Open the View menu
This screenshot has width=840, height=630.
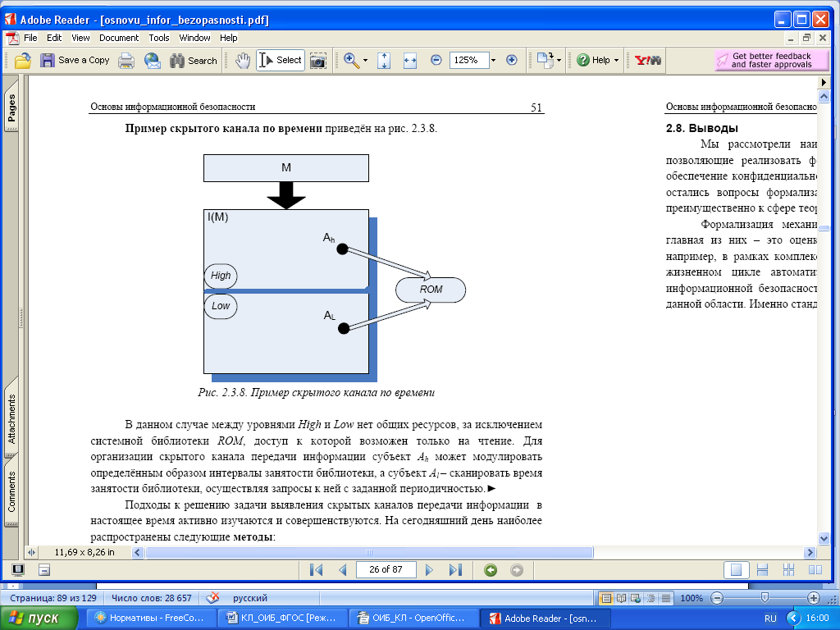coord(80,38)
